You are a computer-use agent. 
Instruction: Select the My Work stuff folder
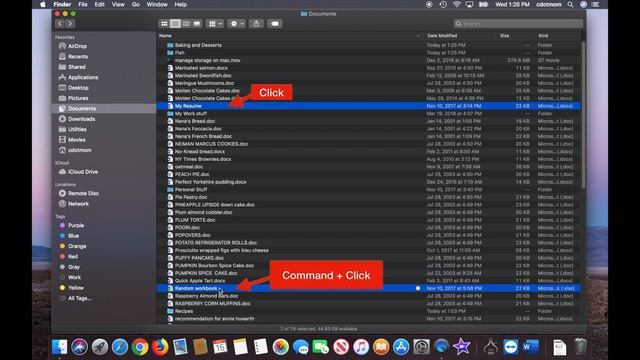[x=368, y=113]
